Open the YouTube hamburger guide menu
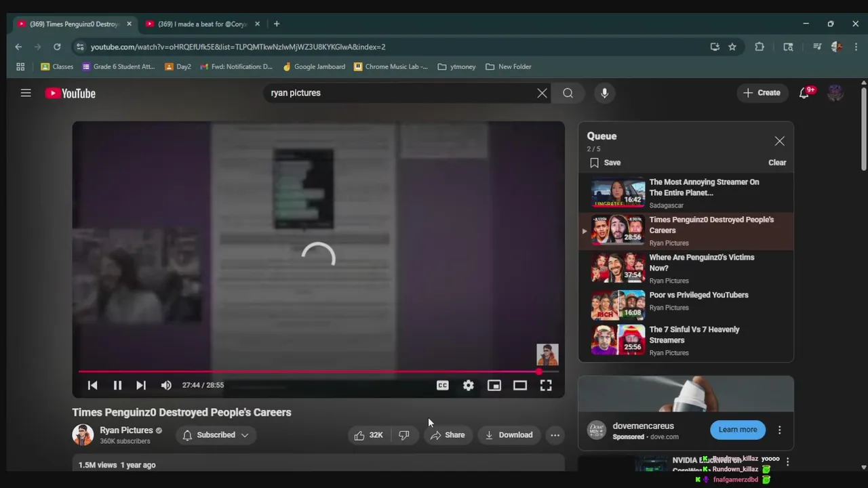868x488 pixels. [26, 93]
